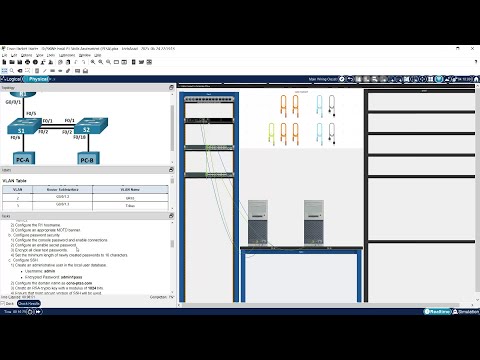This screenshot has height=360, width=480.
Task: Switch to Simulation mode
Action: click(466, 312)
